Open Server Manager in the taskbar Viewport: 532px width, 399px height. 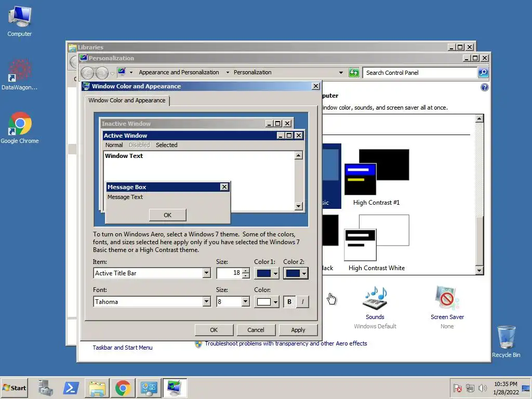[46, 388]
